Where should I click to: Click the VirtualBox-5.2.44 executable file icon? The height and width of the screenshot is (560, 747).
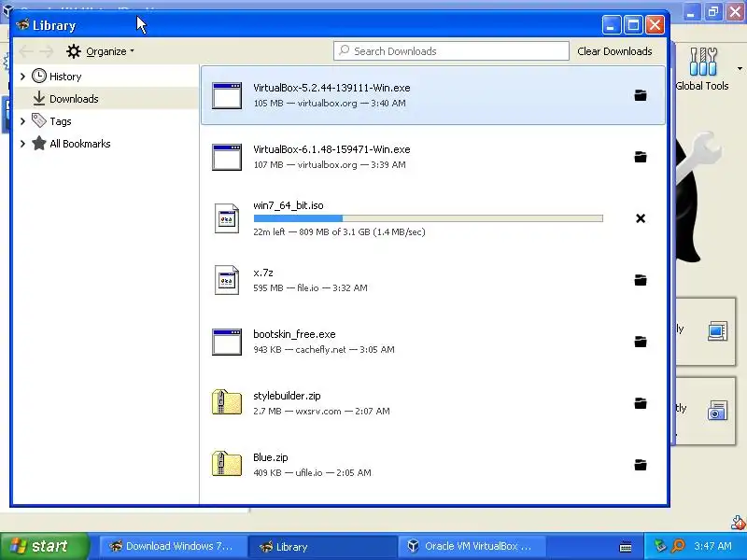pyautogui.click(x=227, y=95)
